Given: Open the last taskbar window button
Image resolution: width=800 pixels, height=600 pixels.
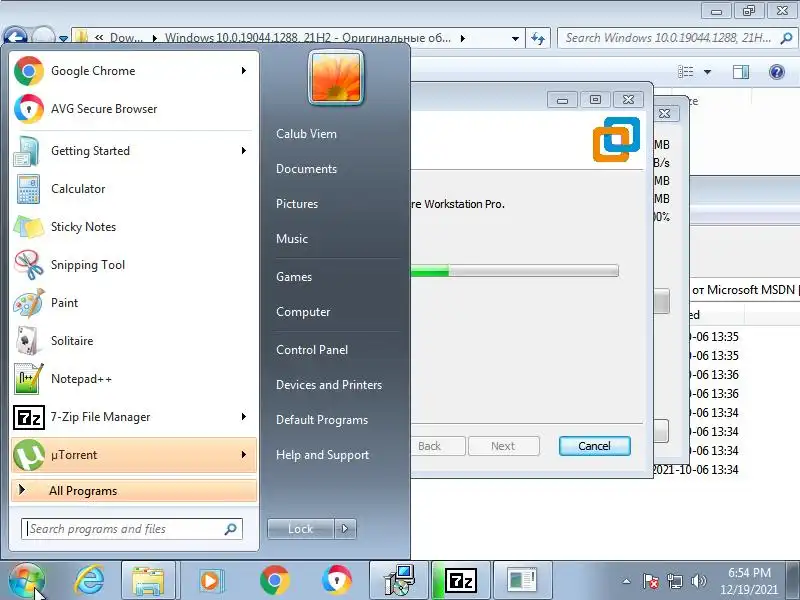Looking at the screenshot, I should (x=522, y=581).
